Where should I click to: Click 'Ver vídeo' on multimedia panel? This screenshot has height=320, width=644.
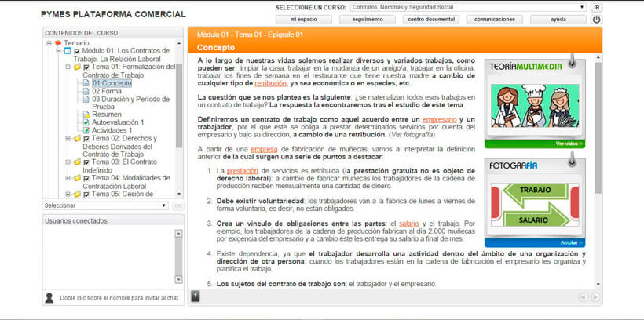[x=569, y=144]
